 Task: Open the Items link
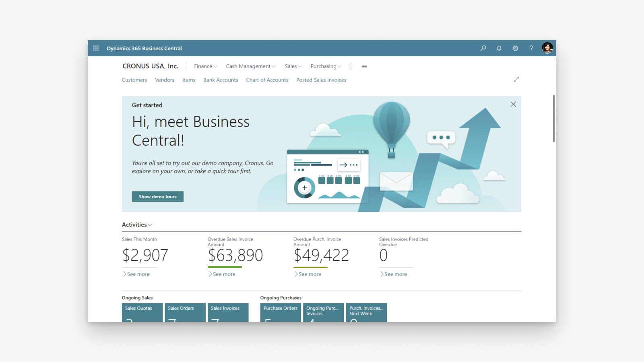pyautogui.click(x=189, y=80)
